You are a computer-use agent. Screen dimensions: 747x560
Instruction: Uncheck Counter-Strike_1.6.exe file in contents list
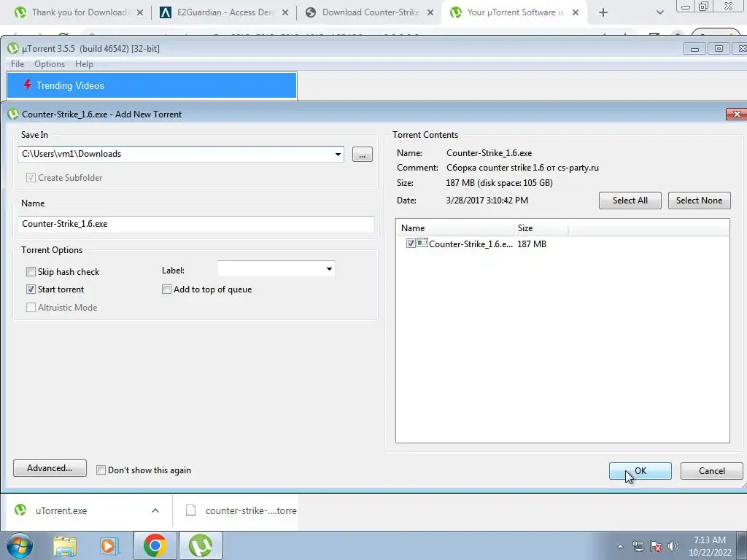(411, 244)
